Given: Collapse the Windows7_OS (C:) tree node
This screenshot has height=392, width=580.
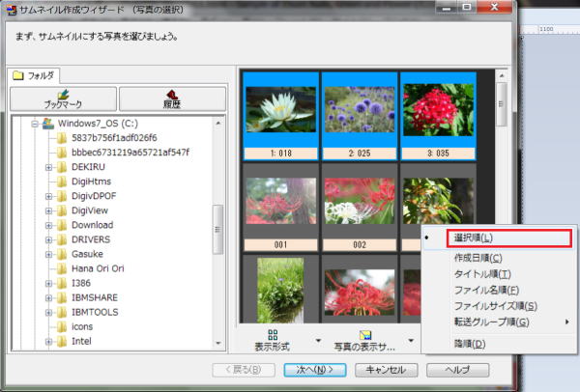Looking at the screenshot, I should click(x=35, y=124).
